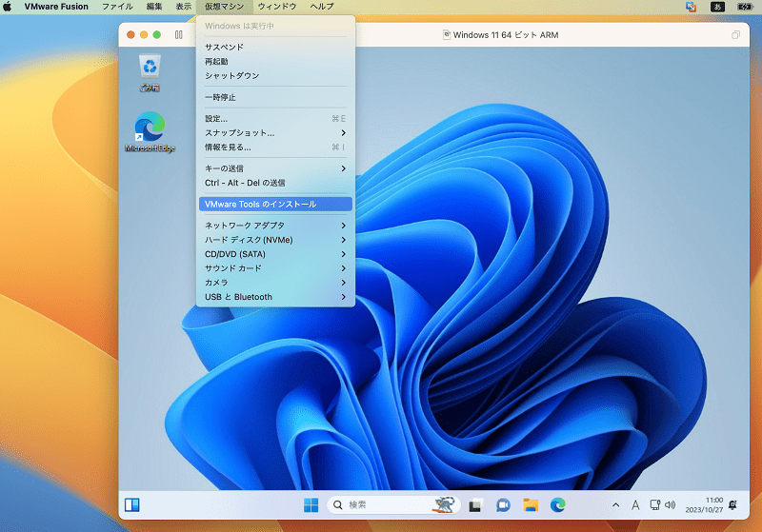Expand the Network Adapter submenu

point(275,226)
